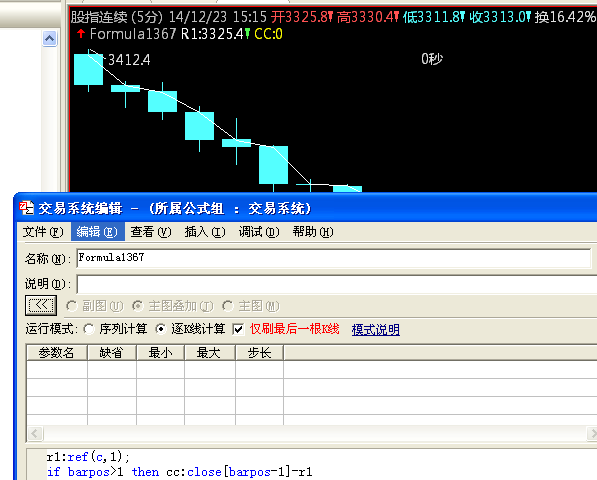Click the 步长 column header

(x=259, y=352)
